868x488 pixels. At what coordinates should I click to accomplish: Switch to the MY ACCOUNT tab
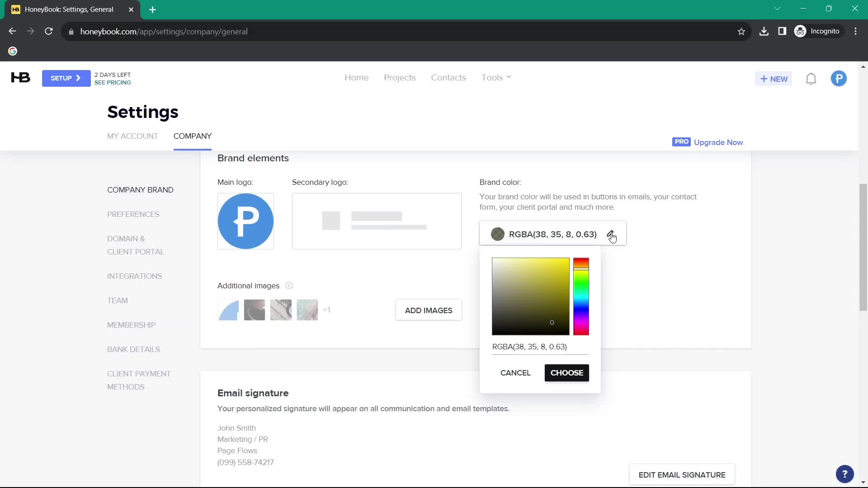(x=132, y=136)
